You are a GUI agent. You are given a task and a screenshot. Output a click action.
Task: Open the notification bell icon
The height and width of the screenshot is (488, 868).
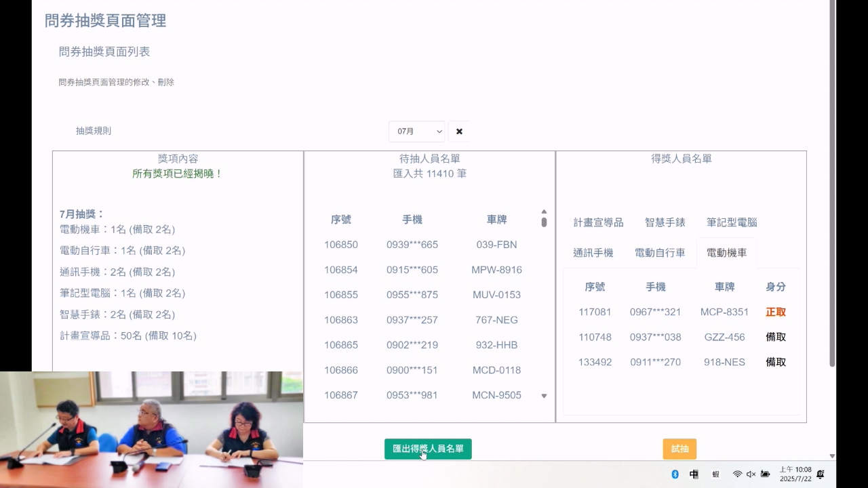point(821,474)
